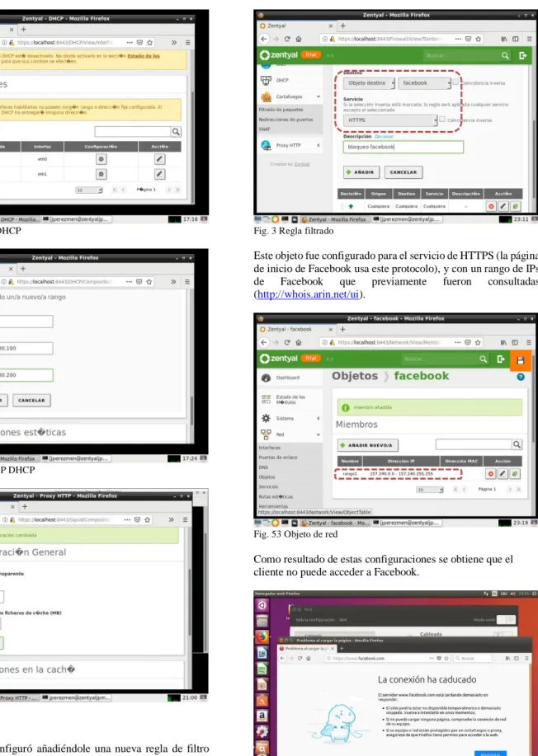Collapse Cortafuegos menu in Zentyal sidebar
The image size is (538, 756).
pyautogui.click(x=290, y=96)
